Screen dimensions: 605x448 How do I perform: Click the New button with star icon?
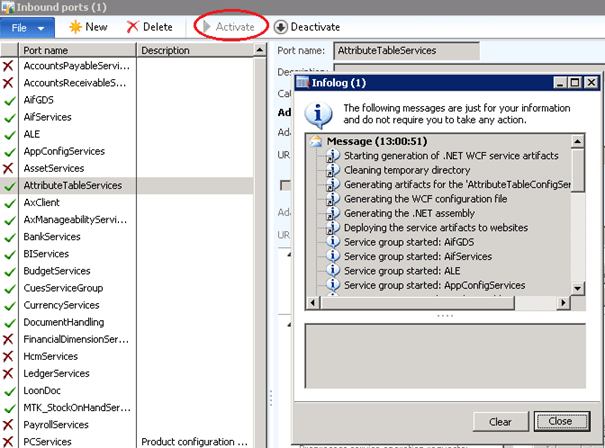[x=88, y=27]
